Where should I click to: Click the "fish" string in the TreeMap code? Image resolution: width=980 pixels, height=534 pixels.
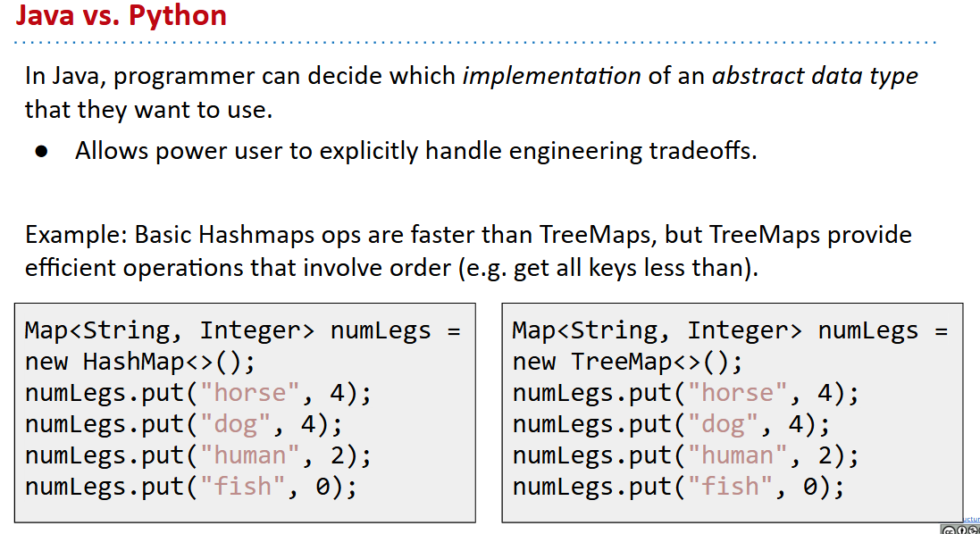click(731, 487)
